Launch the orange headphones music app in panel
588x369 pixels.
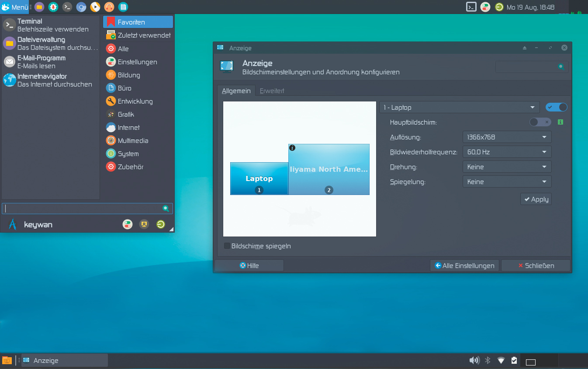(109, 7)
